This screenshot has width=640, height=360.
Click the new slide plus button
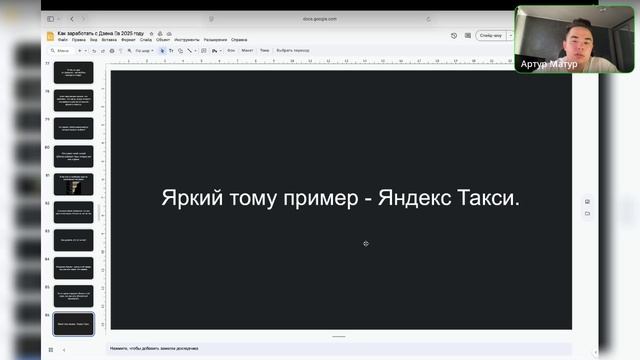coord(80,51)
